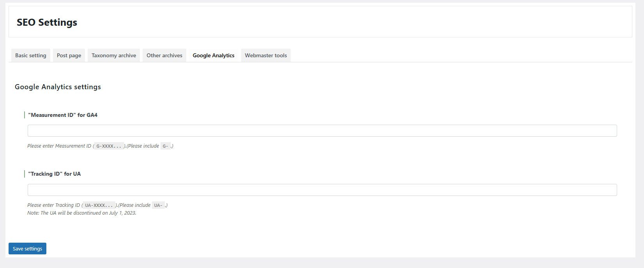Click the "UA-" prefix code snippet
This screenshot has width=644, height=268.
[x=158, y=205]
